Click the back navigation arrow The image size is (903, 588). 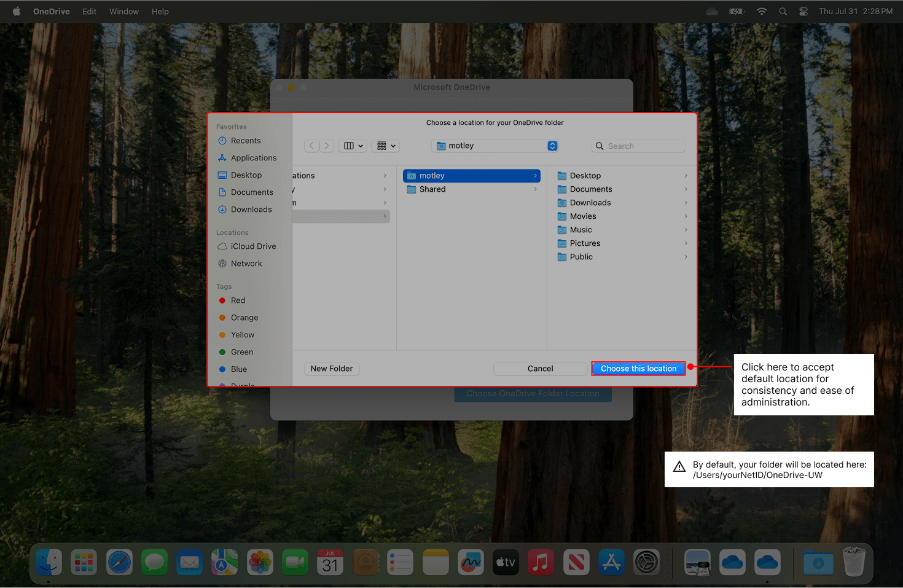[x=311, y=146]
